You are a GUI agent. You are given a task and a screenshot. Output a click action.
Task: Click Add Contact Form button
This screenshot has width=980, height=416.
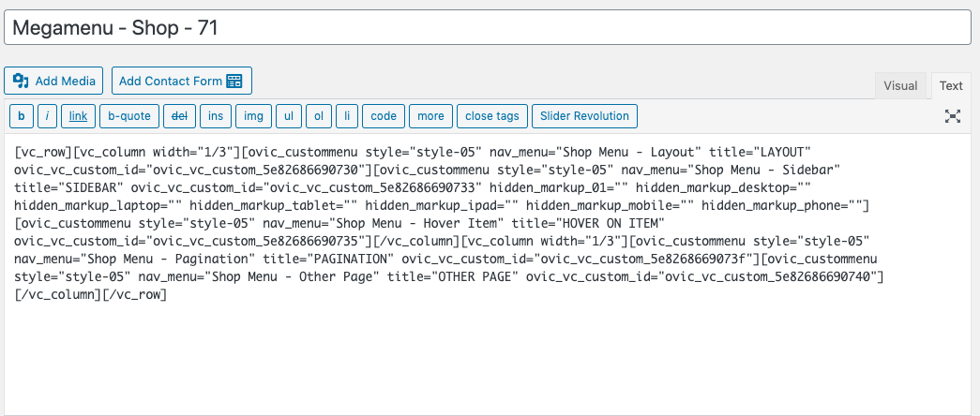[182, 81]
